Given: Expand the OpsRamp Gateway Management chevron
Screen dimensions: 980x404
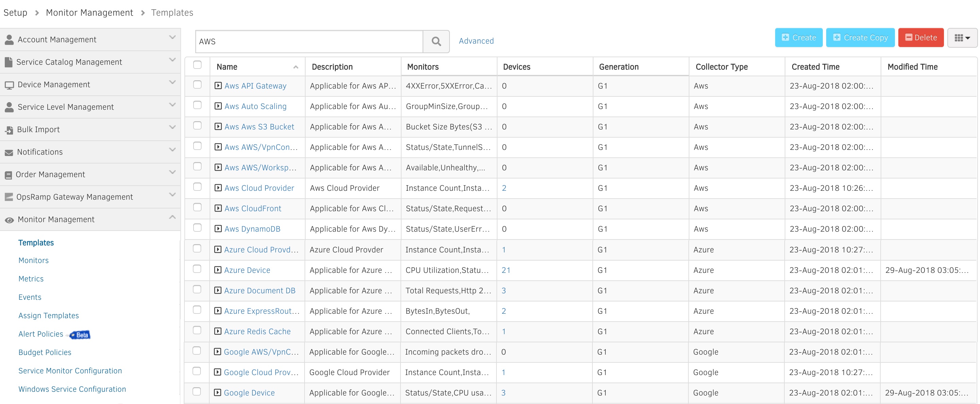Looking at the screenshot, I should (172, 195).
